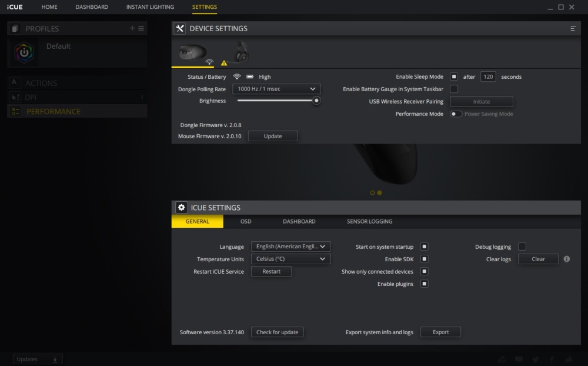The width and height of the screenshot is (588, 366).
Task: Click the Device Settings wrench icon
Action: click(x=180, y=28)
